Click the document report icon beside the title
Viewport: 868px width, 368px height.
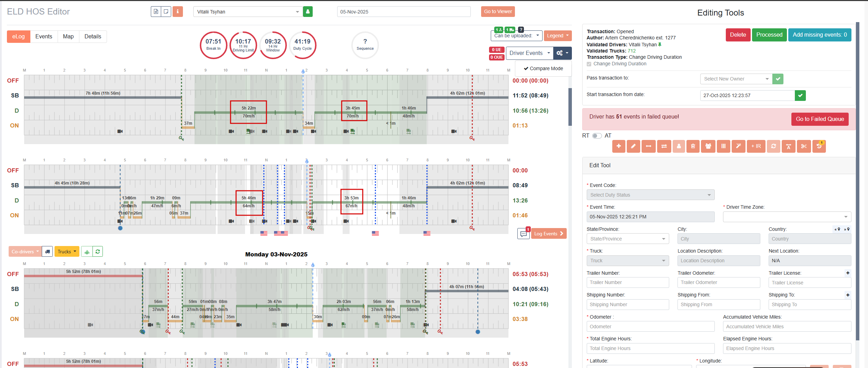point(156,11)
